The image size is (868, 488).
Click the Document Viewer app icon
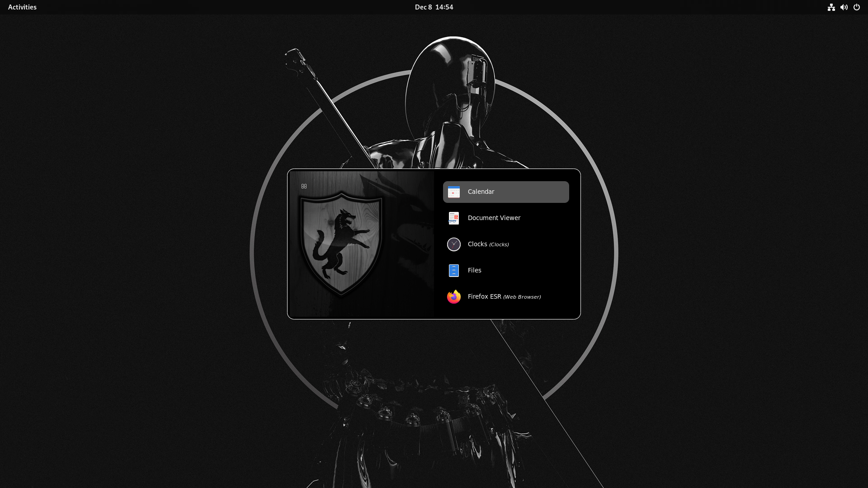click(x=453, y=218)
